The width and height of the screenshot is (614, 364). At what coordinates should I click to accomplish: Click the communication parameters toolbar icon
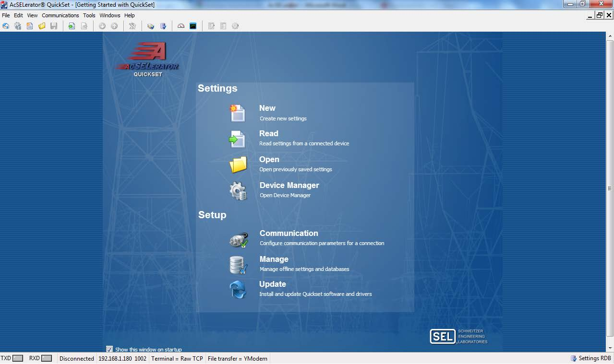pyautogui.click(x=151, y=26)
